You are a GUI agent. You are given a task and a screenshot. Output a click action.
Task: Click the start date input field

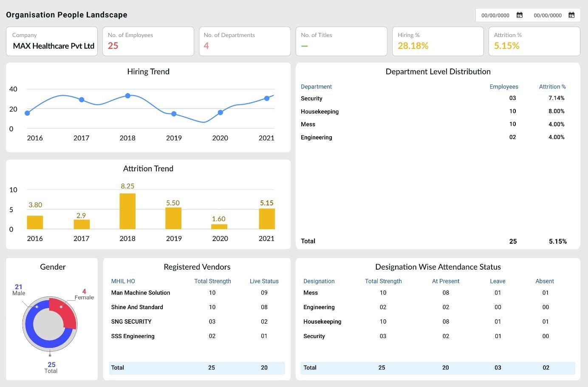click(x=495, y=15)
